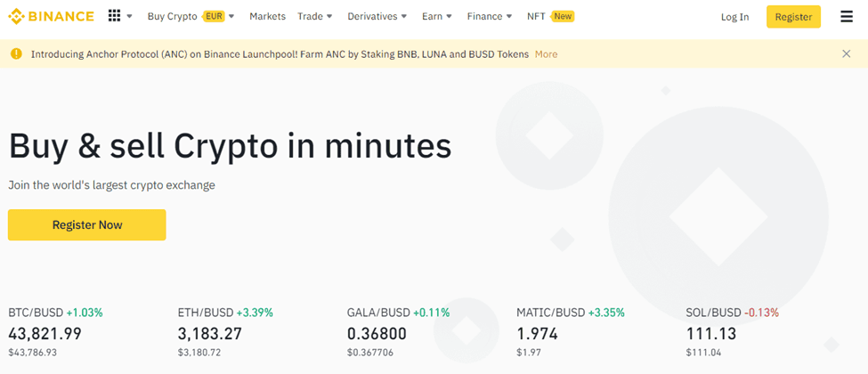This screenshot has width=868, height=374.
Task: Click the Register Now button
Action: click(87, 225)
